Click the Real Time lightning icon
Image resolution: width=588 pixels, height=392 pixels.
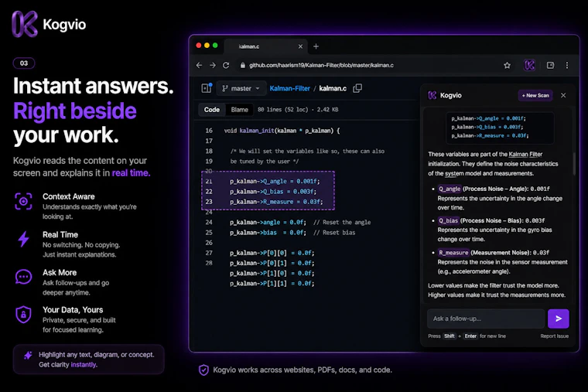[x=23, y=239]
